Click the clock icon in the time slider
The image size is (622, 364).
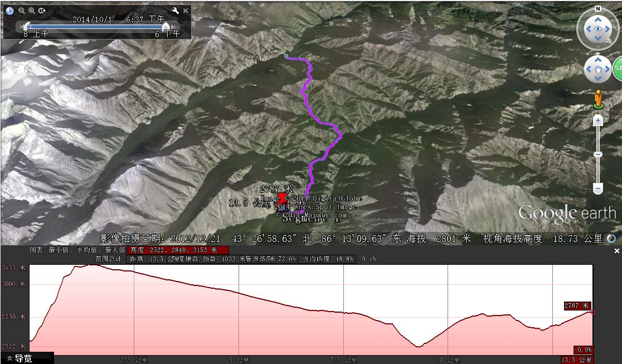pos(9,11)
